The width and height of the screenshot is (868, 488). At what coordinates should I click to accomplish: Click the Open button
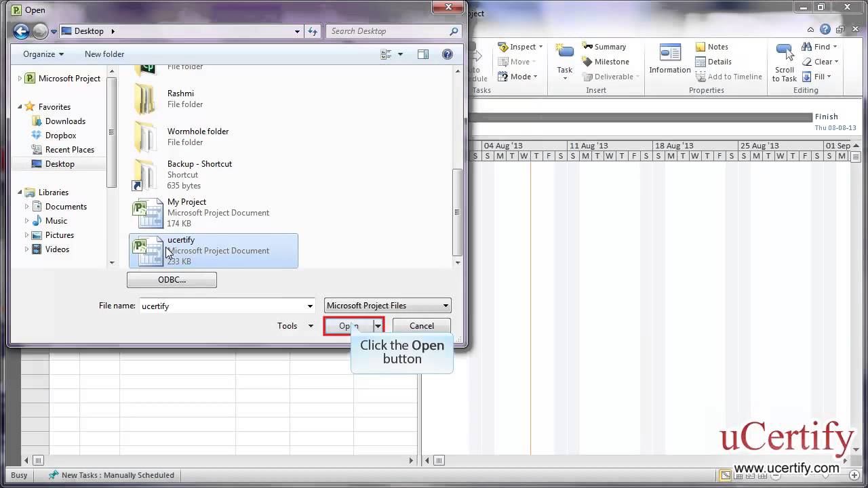349,326
